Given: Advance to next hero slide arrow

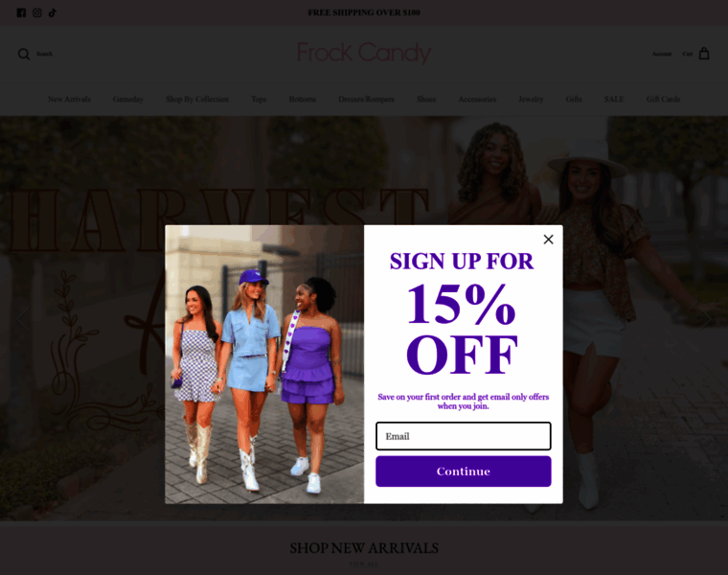Looking at the screenshot, I should pos(705,318).
